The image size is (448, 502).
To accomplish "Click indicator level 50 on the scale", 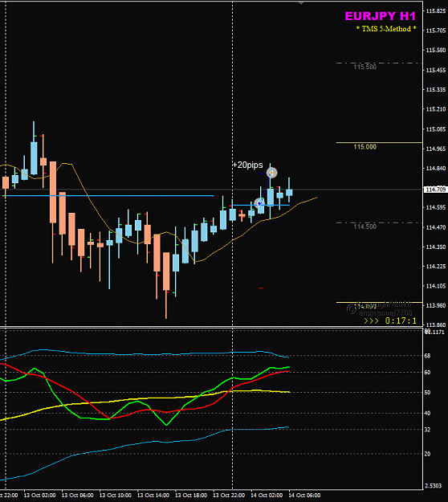I will coord(427,393).
